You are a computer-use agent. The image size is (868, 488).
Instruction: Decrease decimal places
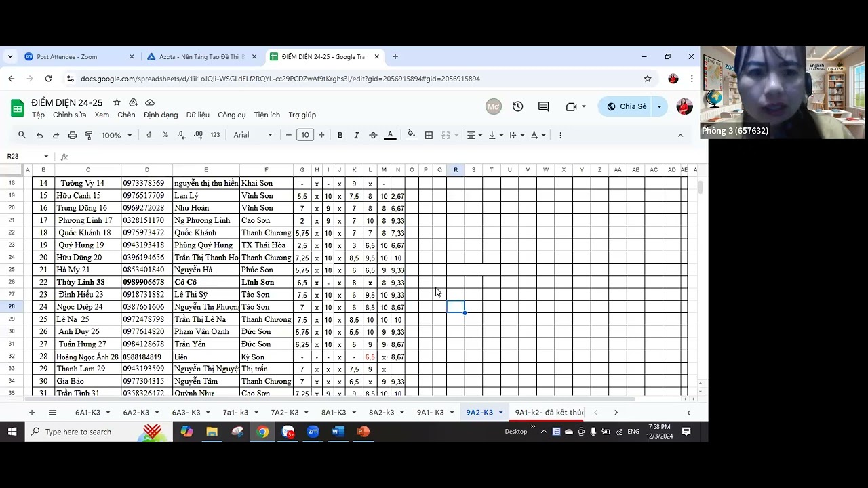(181, 135)
